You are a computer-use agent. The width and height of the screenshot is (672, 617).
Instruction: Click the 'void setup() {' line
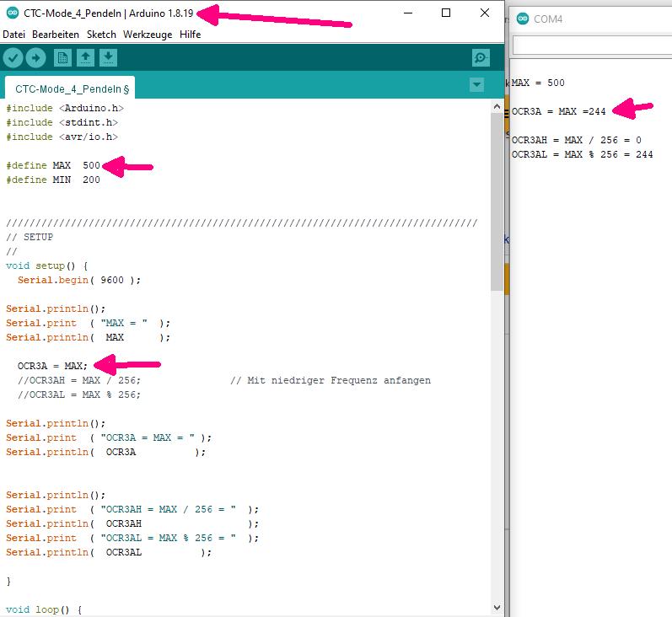[46, 266]
